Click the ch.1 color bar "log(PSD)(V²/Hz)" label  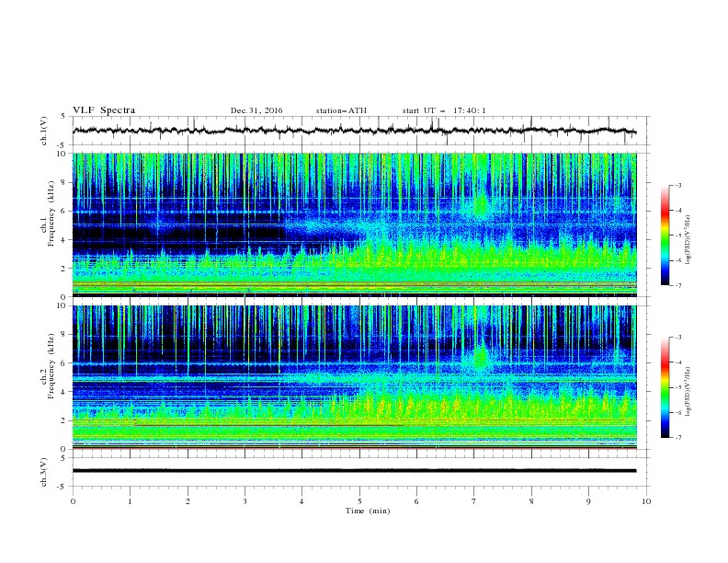pyautogui.click(x=689, y=240)
